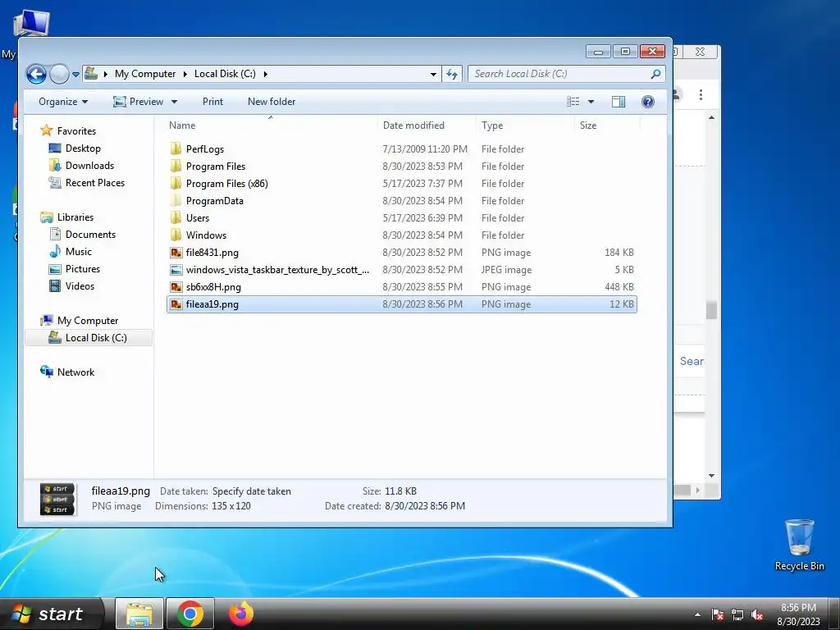
Task: Select the PerfLogs folder icon
Action: pos(176,149)
